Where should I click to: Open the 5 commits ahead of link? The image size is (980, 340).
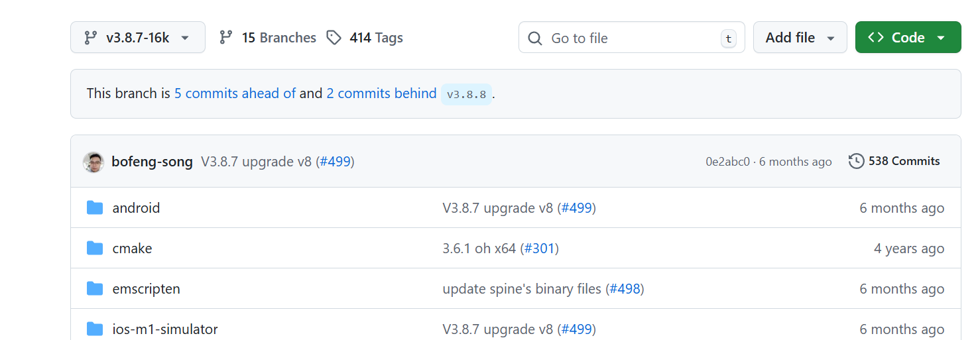tap(235, 93)
